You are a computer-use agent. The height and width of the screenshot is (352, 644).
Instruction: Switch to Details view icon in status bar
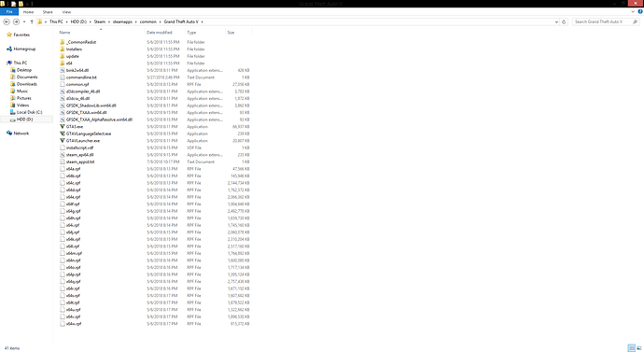[x=632, y=348]
